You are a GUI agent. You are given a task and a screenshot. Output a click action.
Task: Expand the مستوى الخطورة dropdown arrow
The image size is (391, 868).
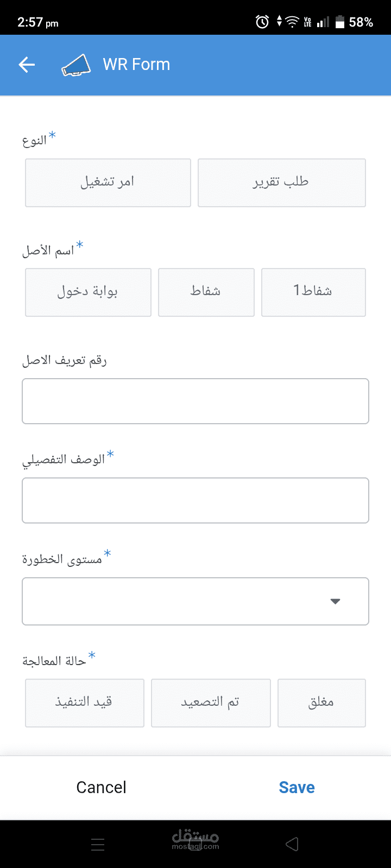pos(336,601)
